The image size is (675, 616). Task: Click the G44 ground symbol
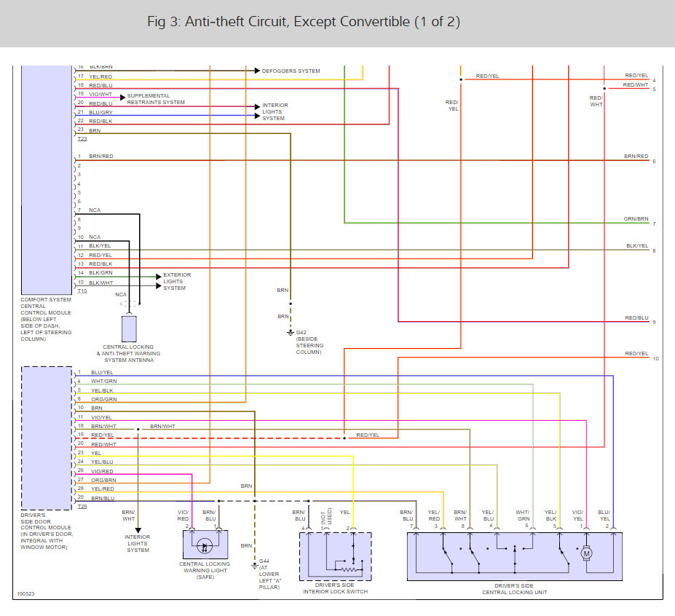[x=254, y=565]
